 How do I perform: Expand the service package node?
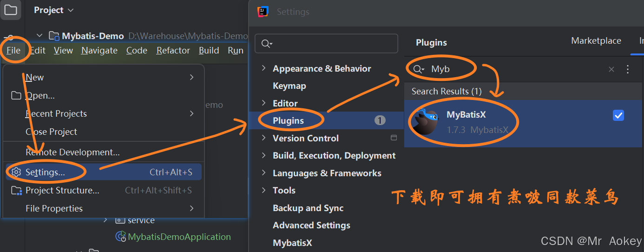click(106, 220)
